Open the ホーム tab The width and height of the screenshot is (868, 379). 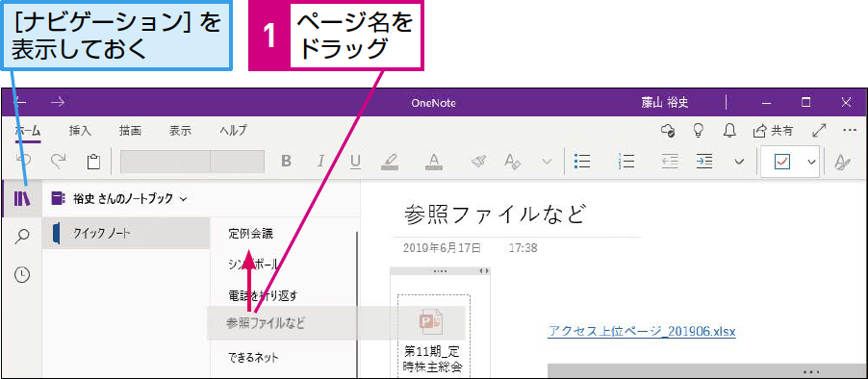tap(28, 131)
